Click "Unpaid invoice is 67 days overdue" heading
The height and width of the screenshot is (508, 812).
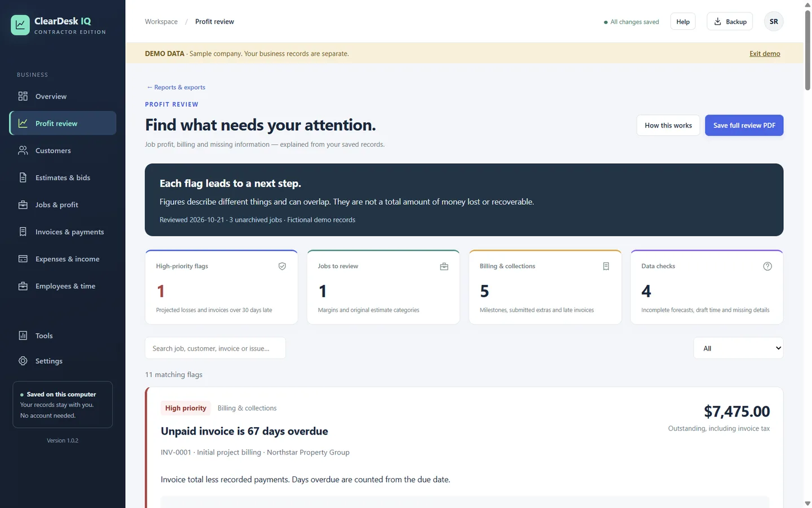(x=244, y=431)
